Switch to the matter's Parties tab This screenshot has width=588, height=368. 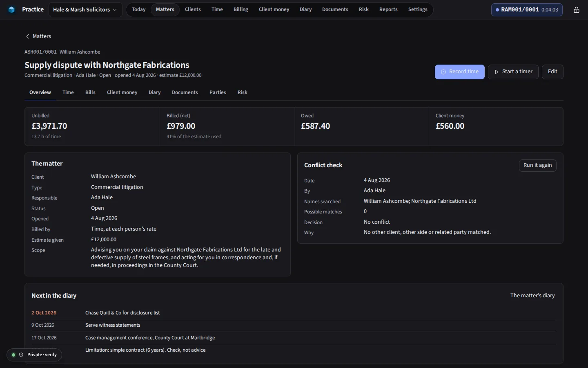pos(218,92)
